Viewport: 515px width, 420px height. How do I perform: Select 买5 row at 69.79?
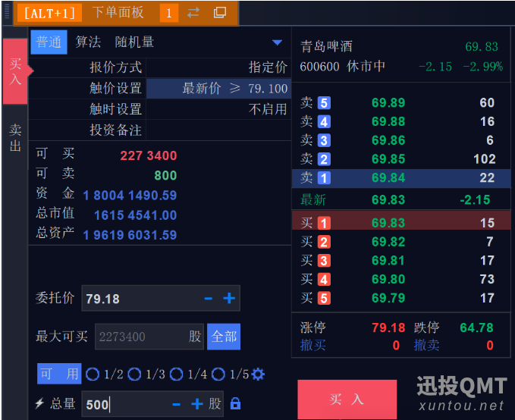click(x=400, y=298)
